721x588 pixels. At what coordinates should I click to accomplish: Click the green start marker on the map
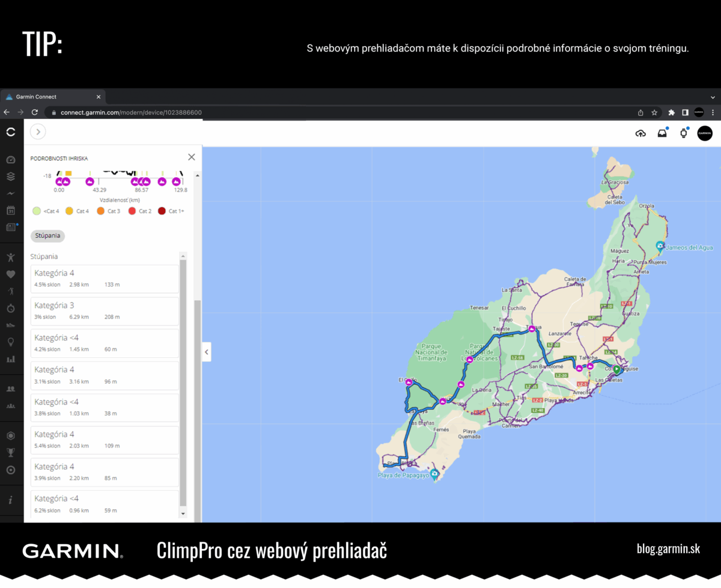click(x=616, y=369)
